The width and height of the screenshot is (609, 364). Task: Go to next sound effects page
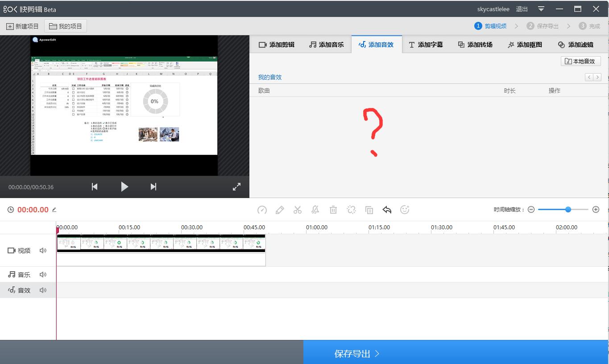(597, 77)
